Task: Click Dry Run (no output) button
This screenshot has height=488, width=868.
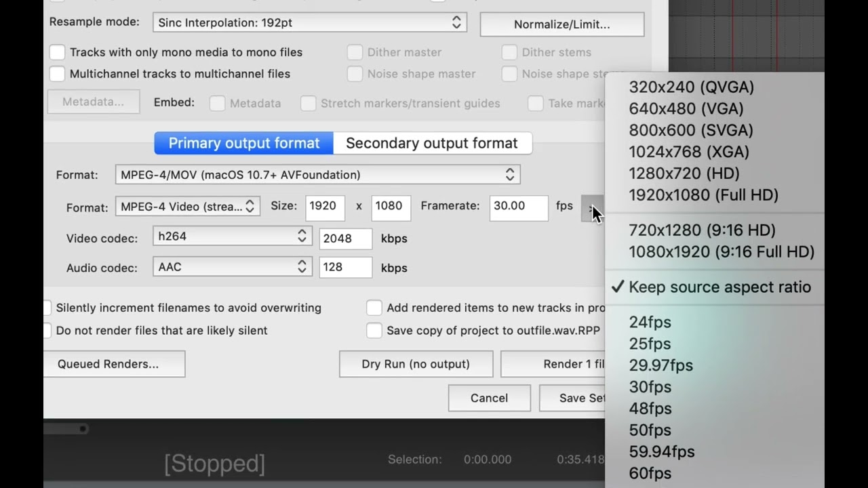Action: tap(416, 364)
